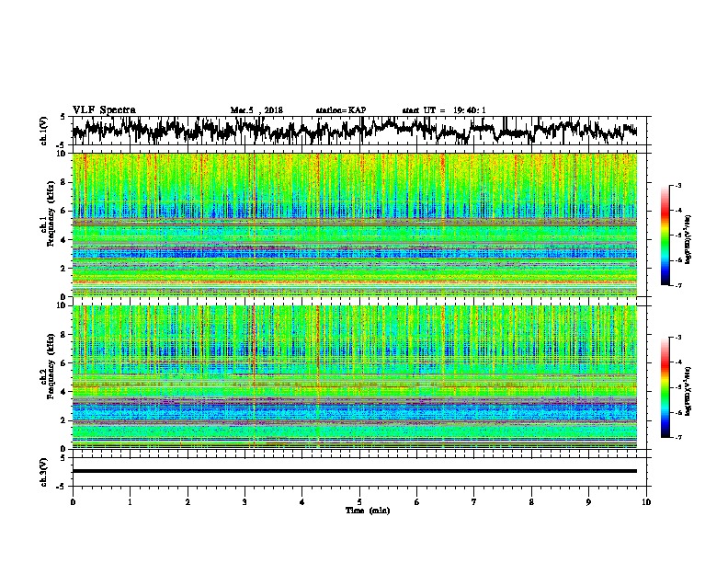Screen dimensions: 728x563
Task: Select the ch.1 colorbar log(PSD) label
Action: point(688,240)
